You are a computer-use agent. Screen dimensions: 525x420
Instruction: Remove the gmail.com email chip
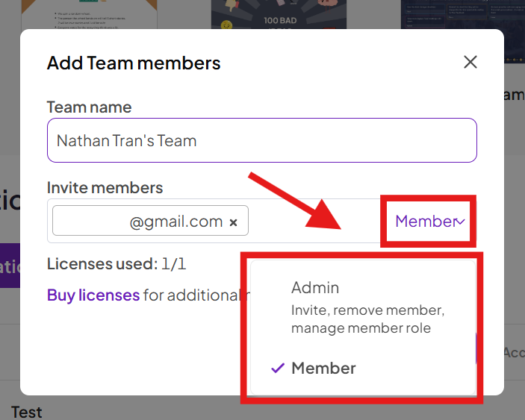click(x=233, y=222)
